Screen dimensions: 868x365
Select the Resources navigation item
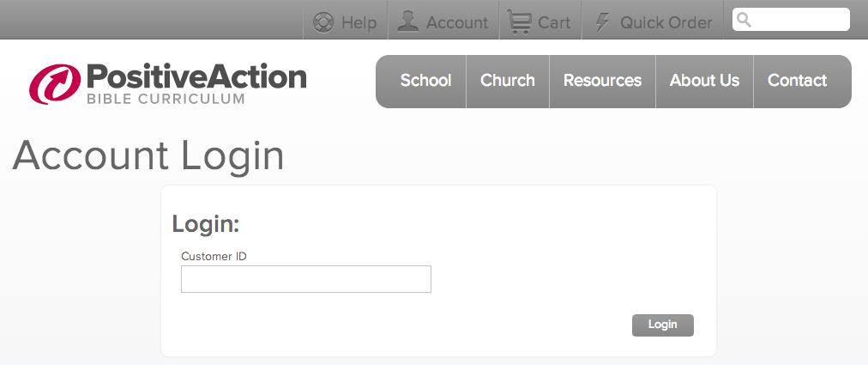[602, 81]
